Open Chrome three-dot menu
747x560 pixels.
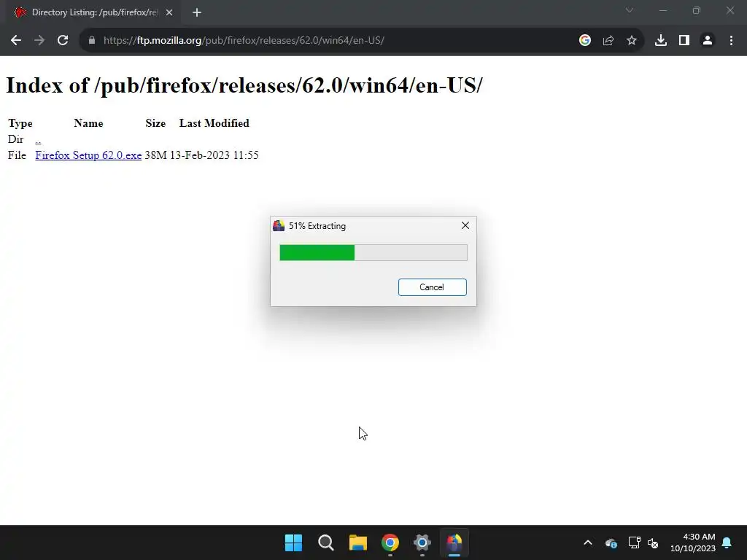pos(731,41)
